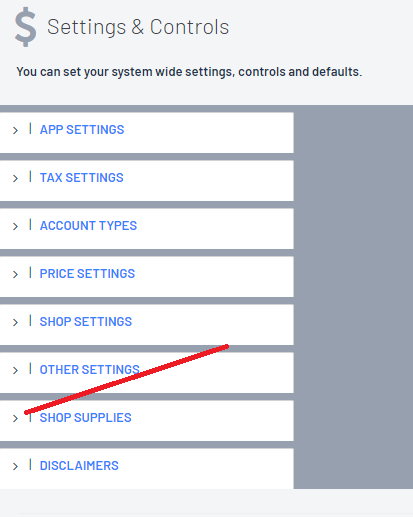
Task: Click the system wide settings description text
Action: click(189, 72)
